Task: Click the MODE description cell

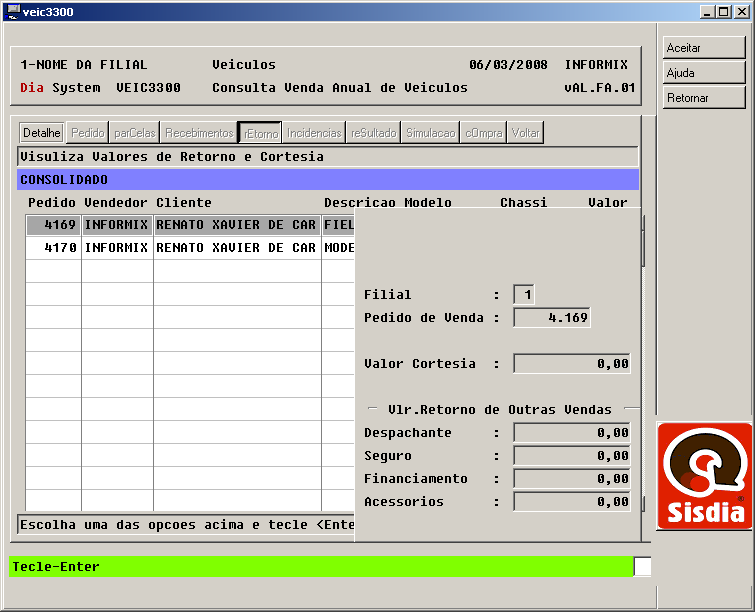Action: 338,247
